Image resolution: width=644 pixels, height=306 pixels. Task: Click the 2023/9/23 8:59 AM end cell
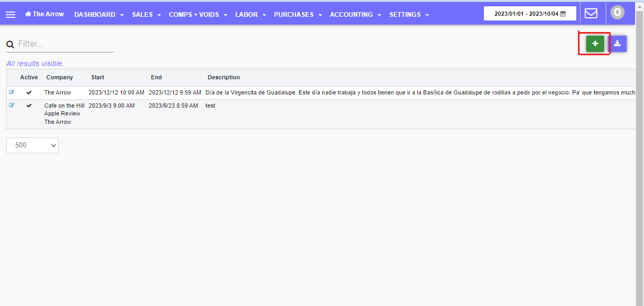tap(173, 105)
